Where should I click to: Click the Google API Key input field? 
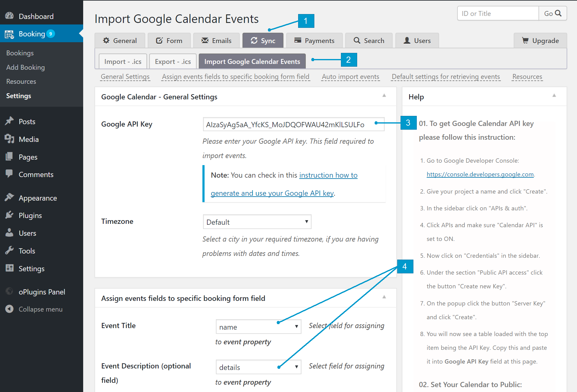(x=294, y=124)
